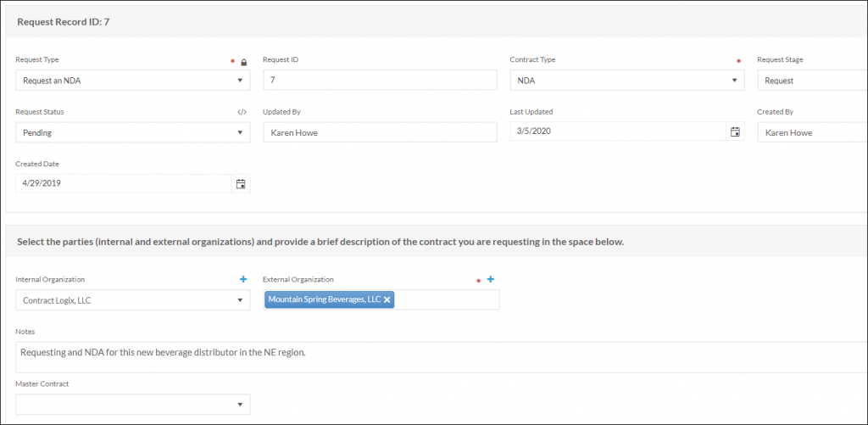This screenshot has width=868, height=425.
Task: Click the Request Stage field
Action: pyautogui.click(x=811, y=81)
